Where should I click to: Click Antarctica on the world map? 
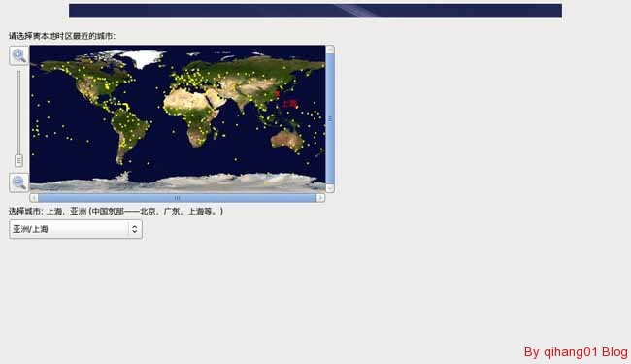(178, 183)
